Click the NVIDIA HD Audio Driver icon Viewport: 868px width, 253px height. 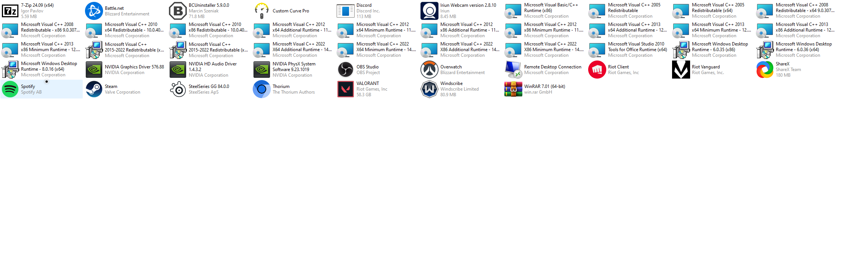pos(178,70)
